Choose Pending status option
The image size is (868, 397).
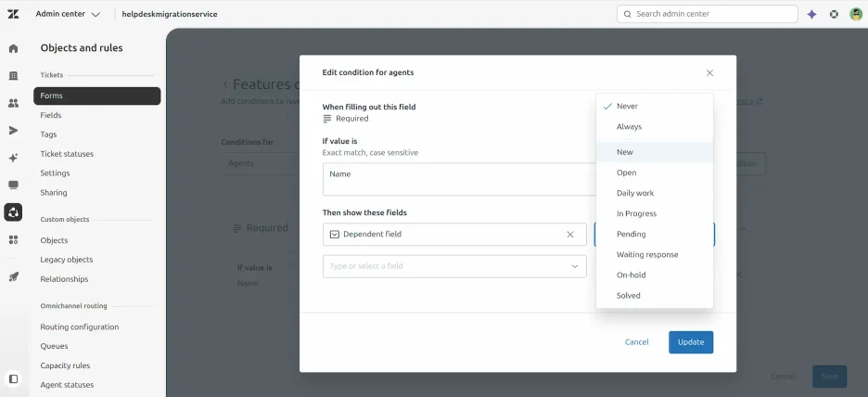(655, 235)
